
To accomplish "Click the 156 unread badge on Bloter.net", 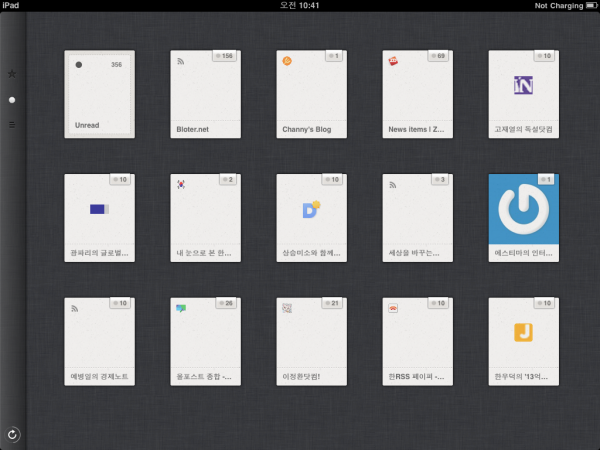I will (x=224, y=56).
